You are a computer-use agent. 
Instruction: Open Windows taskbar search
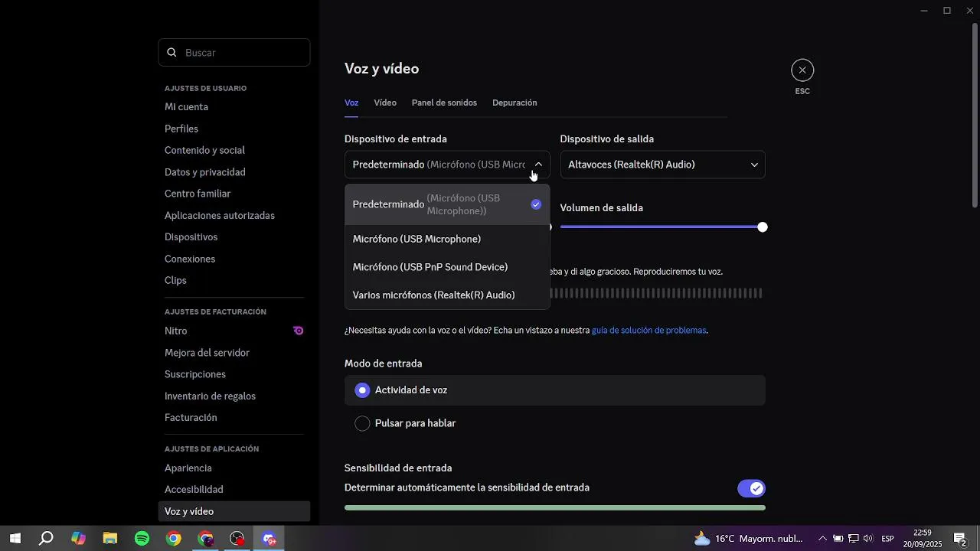pos(46,539)
